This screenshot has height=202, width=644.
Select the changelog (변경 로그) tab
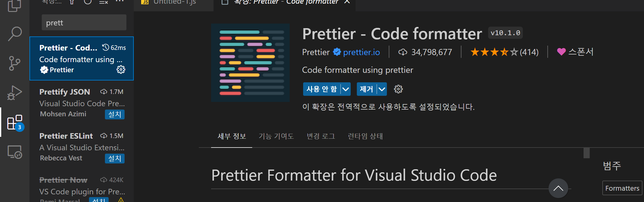pos(321,136)
